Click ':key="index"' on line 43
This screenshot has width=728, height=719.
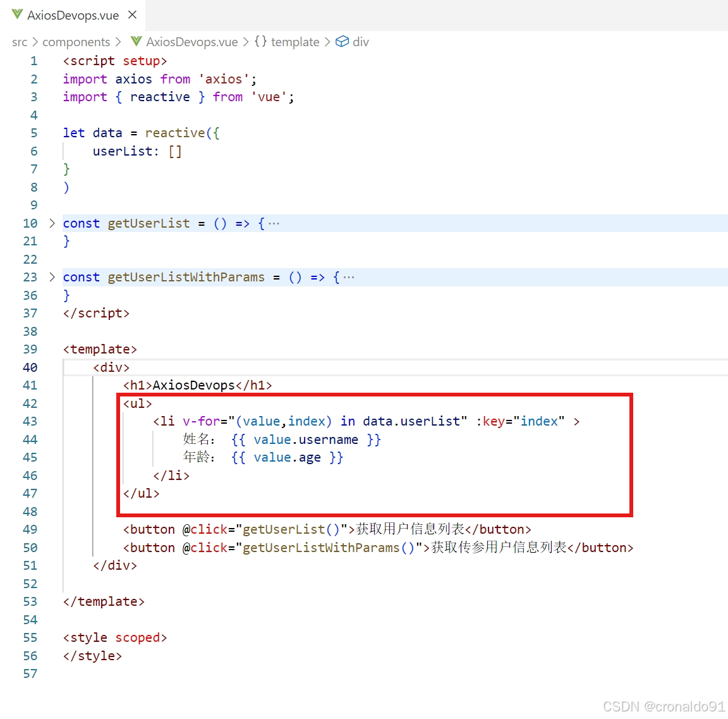[x=520, y=421]
